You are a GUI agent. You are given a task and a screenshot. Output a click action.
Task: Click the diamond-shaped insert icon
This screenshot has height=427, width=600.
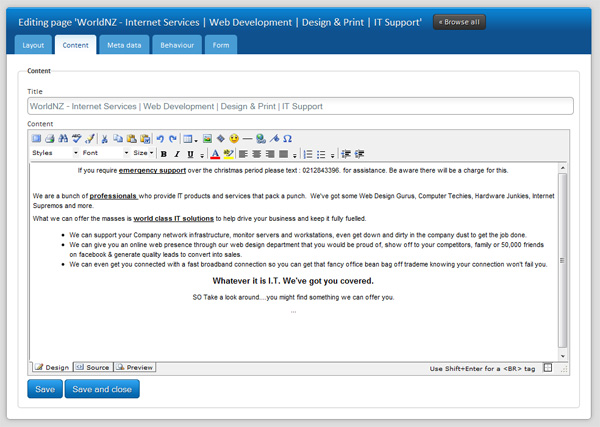pyautogui.click(x=221, y=139)
